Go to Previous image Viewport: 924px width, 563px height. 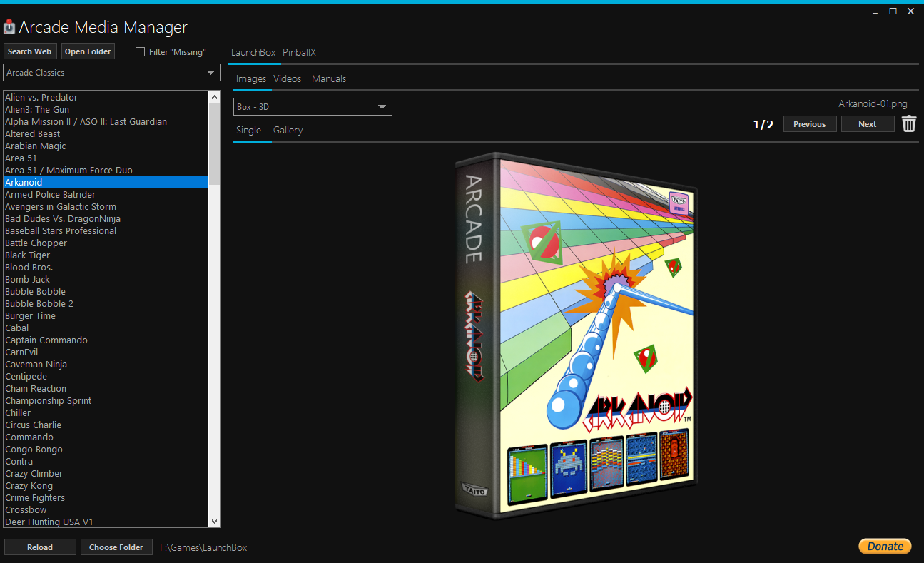point(810,124)
